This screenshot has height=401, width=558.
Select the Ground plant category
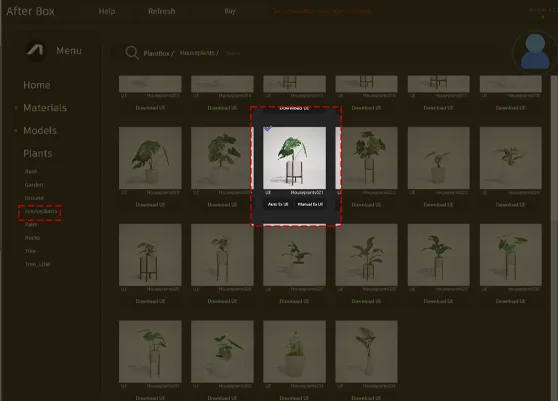[34, 198]
